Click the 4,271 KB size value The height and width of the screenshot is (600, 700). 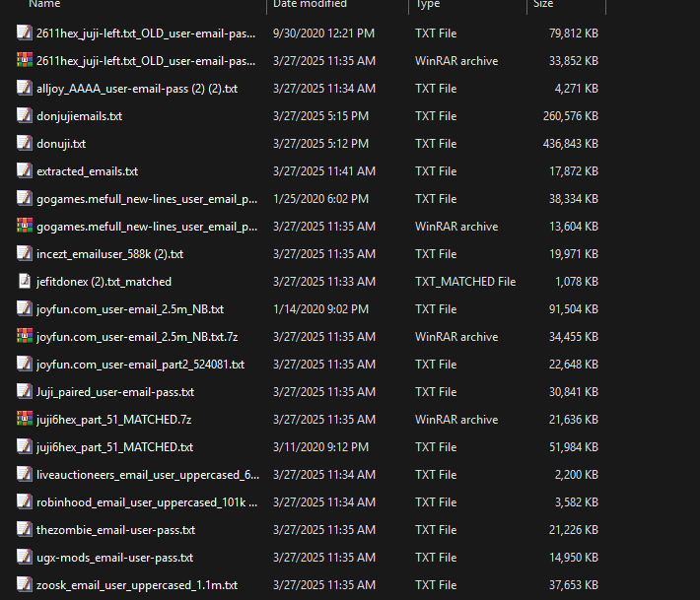coord(577,89)
